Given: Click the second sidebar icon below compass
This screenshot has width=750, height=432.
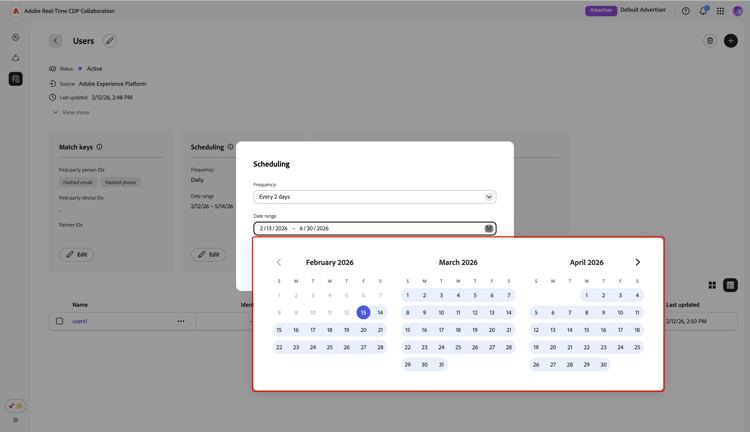Looking at the screenshot, I should click(16, 58).
